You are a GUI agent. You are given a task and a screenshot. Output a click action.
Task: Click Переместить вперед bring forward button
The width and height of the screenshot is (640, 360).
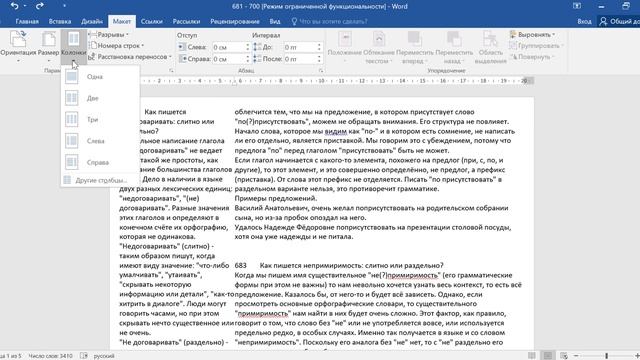[x=415, y=47]
